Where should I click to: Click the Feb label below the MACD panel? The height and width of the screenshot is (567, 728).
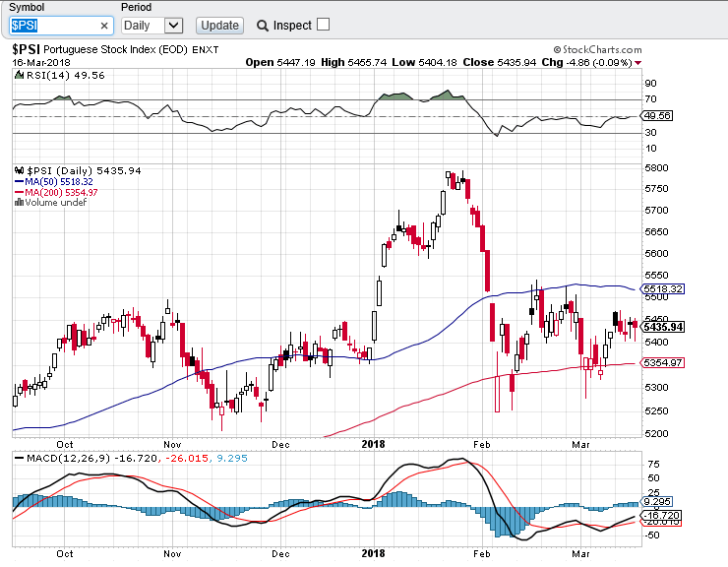point(482,554)
